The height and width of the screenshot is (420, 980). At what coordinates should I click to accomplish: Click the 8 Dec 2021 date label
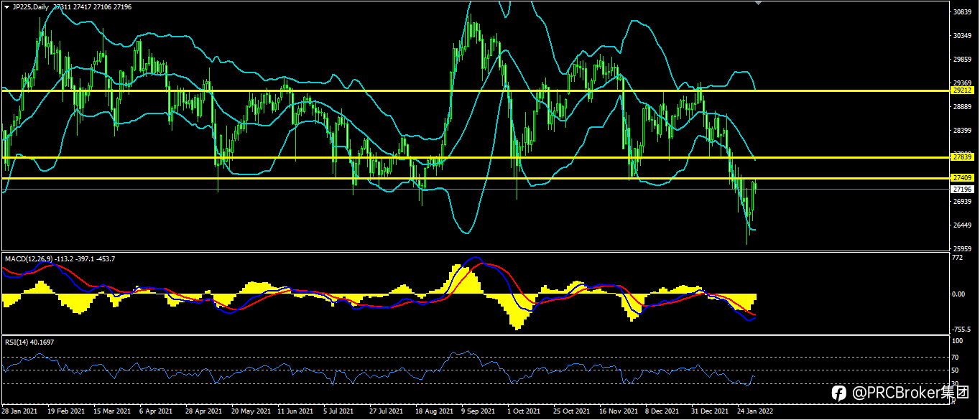[x=662, y=412]
